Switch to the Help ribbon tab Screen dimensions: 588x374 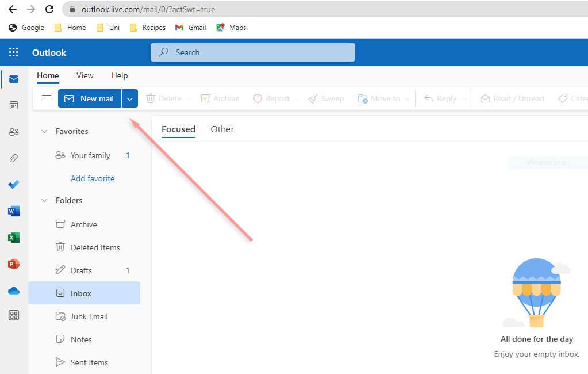pos(120,75)
